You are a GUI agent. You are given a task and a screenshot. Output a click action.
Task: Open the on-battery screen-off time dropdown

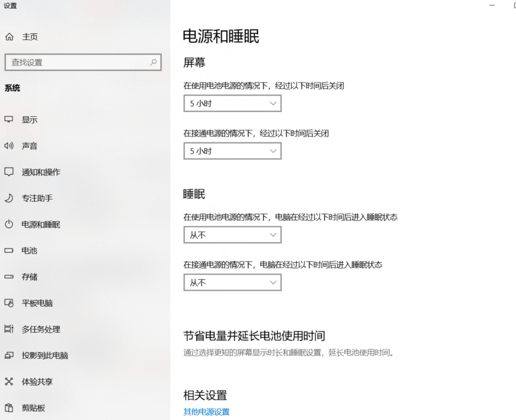[x=232, y=103]
